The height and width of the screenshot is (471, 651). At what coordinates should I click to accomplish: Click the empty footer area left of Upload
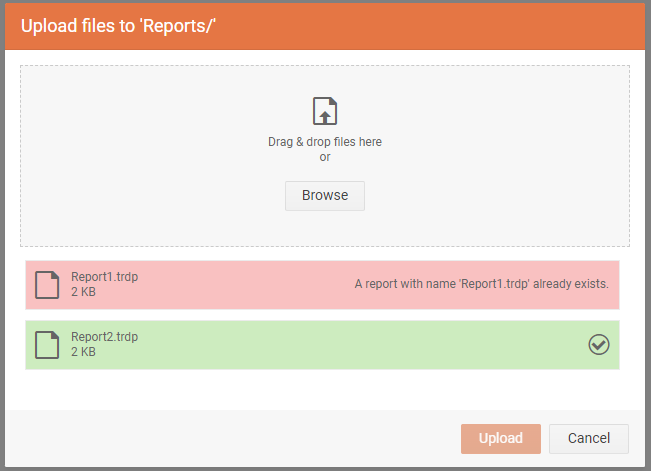220,438
